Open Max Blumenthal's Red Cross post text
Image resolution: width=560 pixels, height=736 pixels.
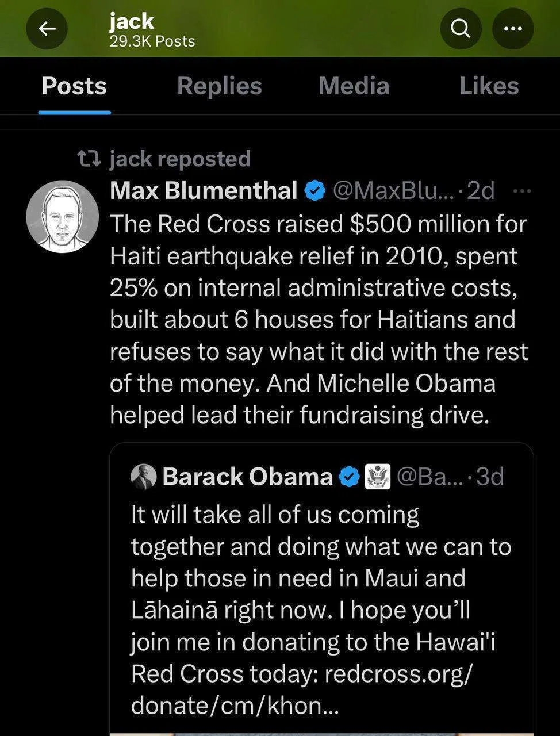(319, 319)
